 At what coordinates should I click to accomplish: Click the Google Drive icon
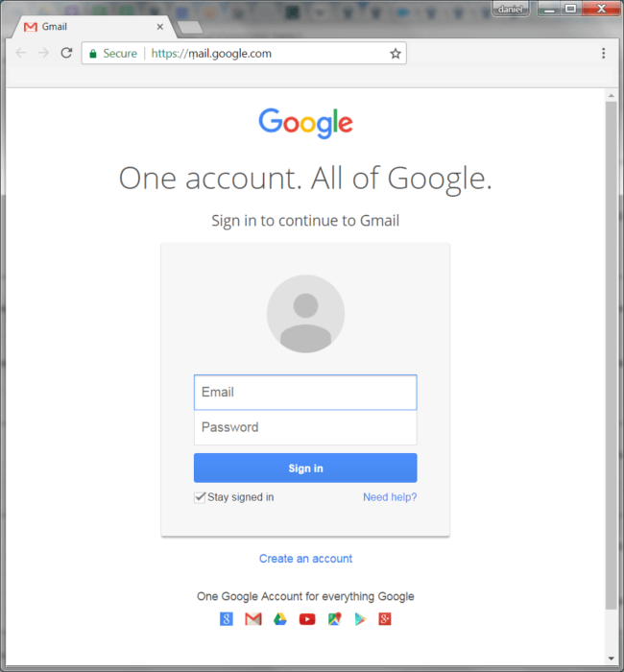point(280,619)
